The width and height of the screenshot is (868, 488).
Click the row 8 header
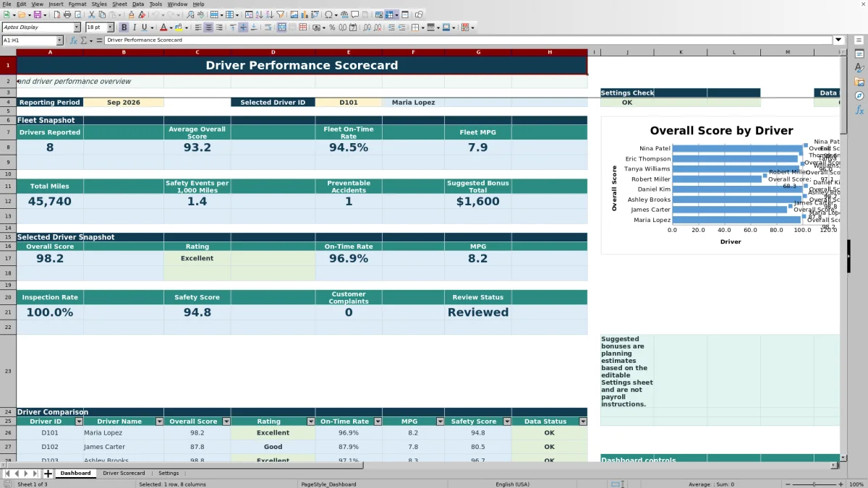click(x=8, y=147)
